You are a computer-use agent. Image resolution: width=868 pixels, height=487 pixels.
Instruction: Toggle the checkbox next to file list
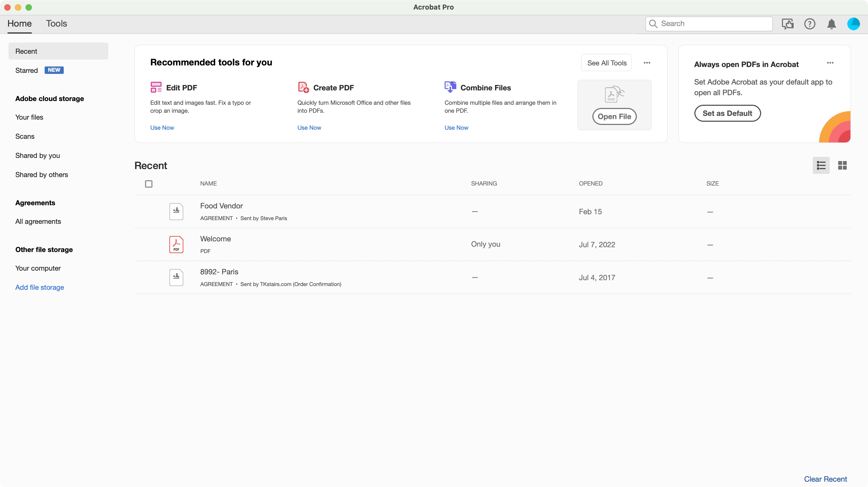point(148,183)
